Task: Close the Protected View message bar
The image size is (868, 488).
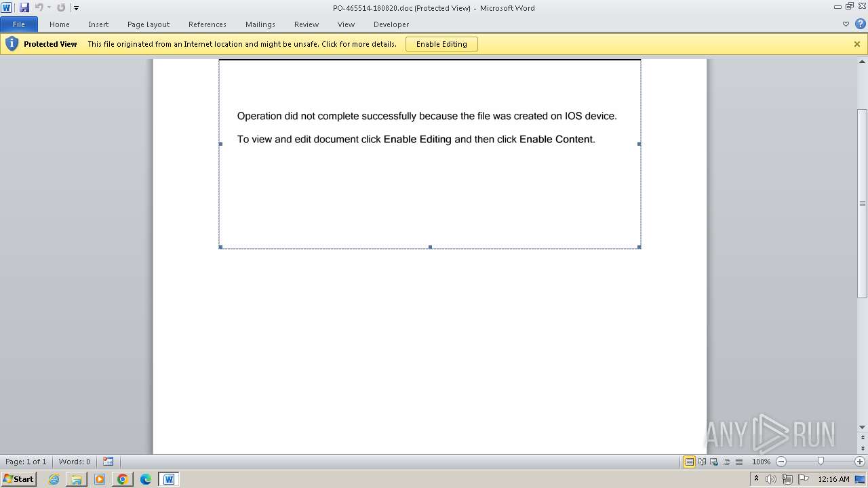Action: (x=857, y=44)
